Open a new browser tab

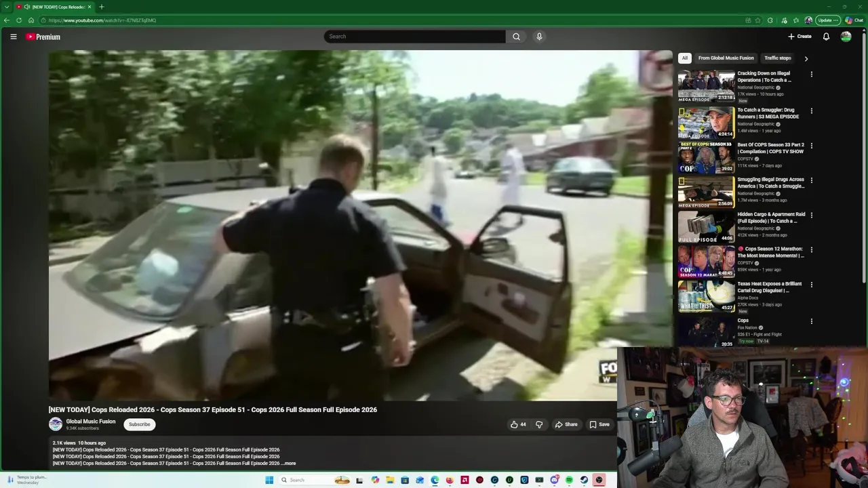pyautogui.click(x=101, y=7)
